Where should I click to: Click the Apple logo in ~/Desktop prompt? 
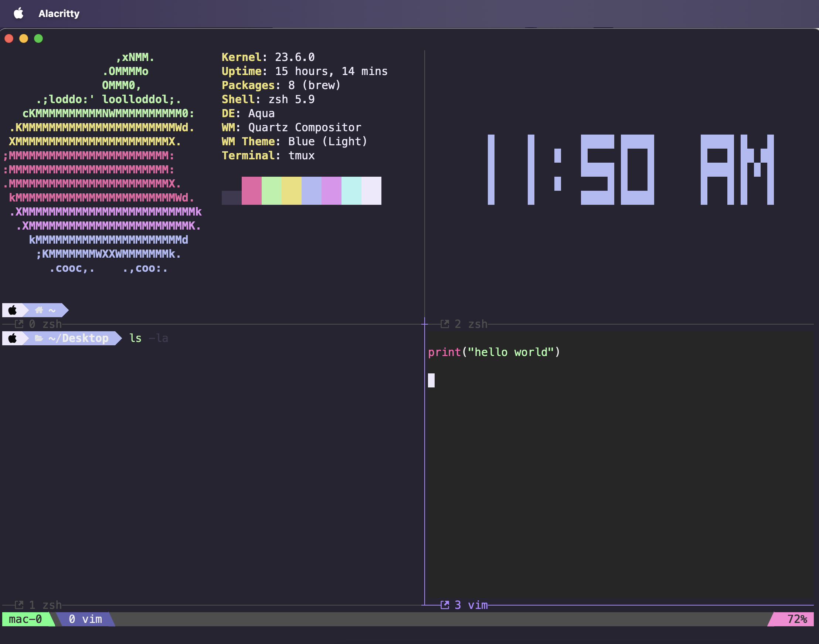click(13, 338)
